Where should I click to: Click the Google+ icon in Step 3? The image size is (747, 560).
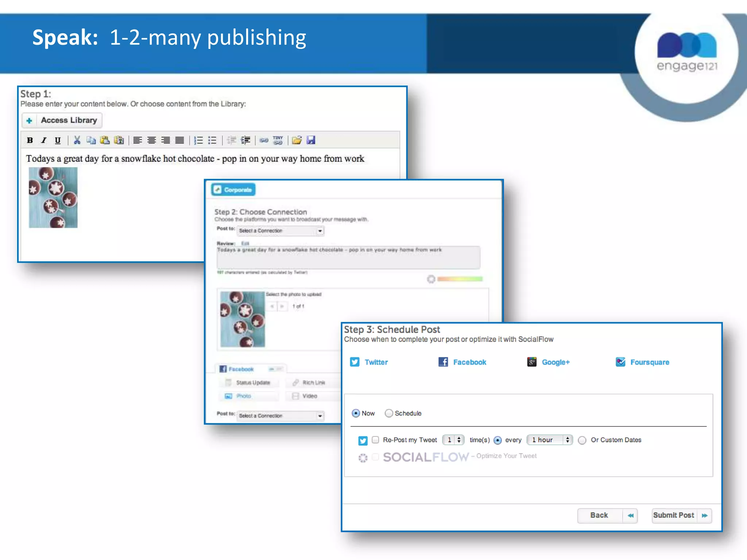click(x=532, y=362)
